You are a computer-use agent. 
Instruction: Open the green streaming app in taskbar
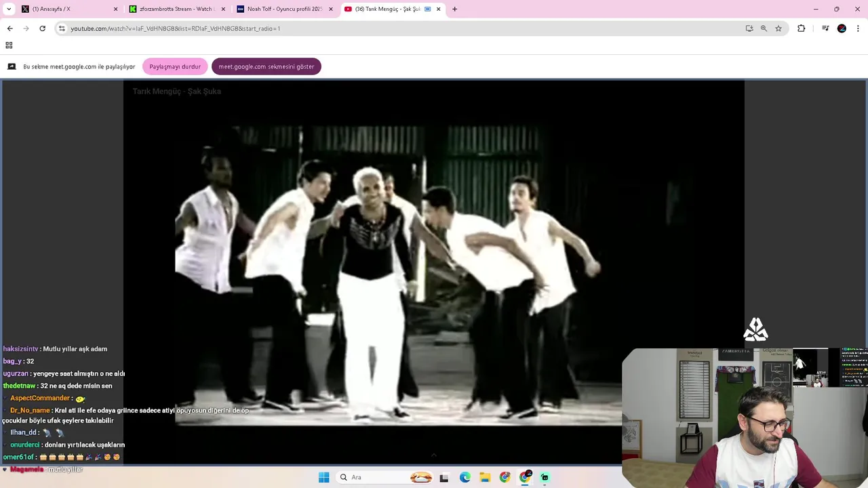[x=545, y=477]
